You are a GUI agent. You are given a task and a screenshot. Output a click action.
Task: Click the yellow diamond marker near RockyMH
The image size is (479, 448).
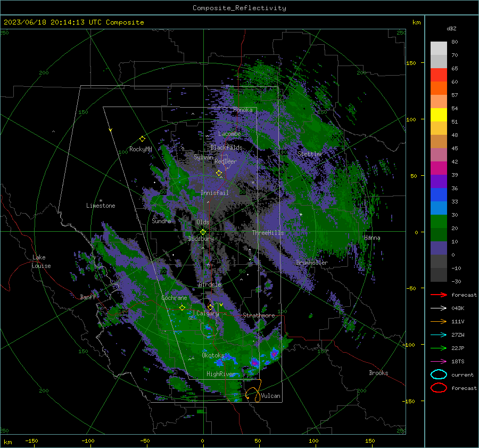click(x=142, y=139)
